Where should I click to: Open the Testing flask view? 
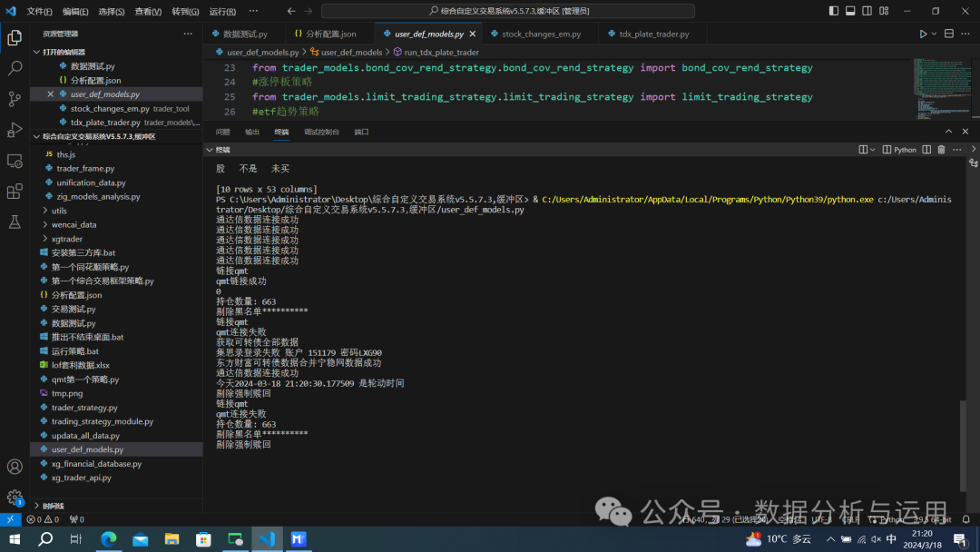click(15, 222)
